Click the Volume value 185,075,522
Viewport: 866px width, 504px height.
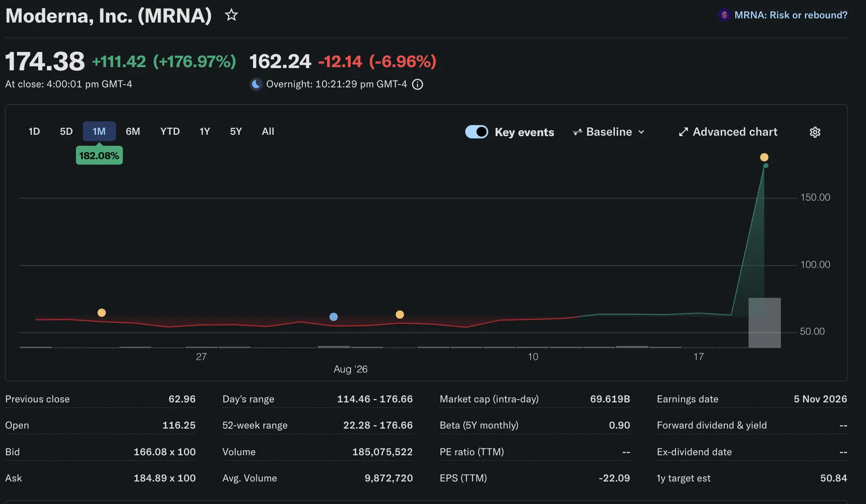point(382,452)
